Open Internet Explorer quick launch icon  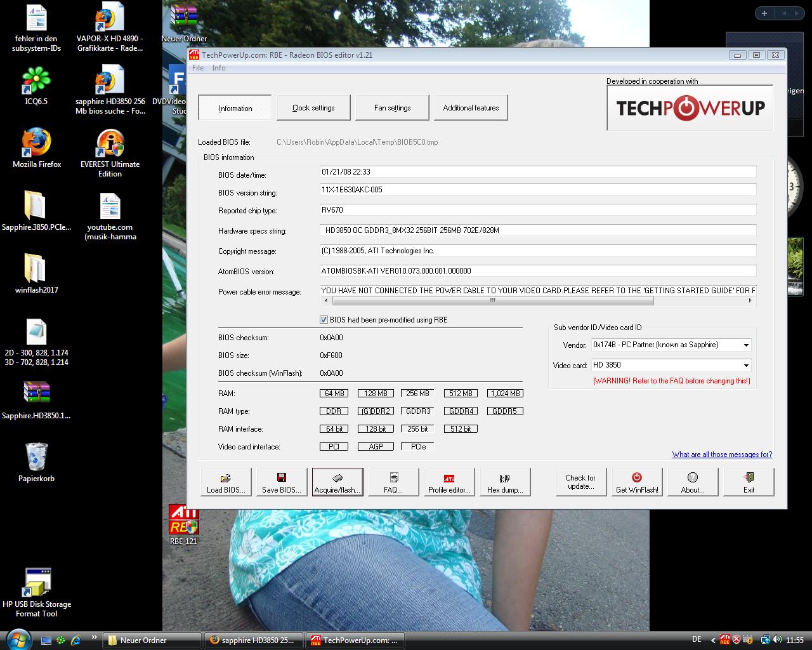tap(76, 640)
